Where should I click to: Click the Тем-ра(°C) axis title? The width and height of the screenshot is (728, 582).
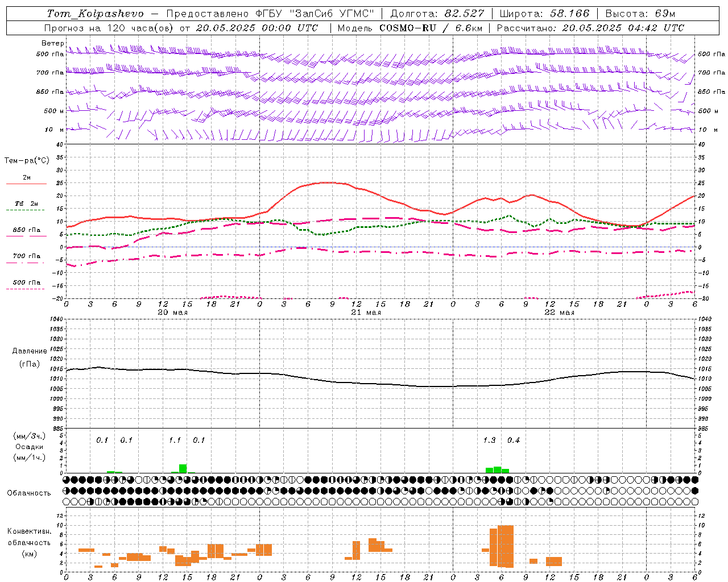[x=27, y=160]
